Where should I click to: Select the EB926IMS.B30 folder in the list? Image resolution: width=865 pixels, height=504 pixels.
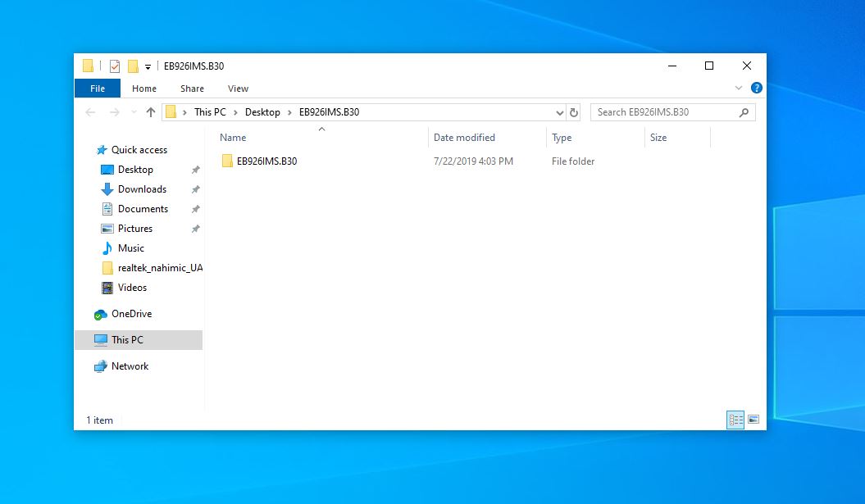[x=266, y=161]
